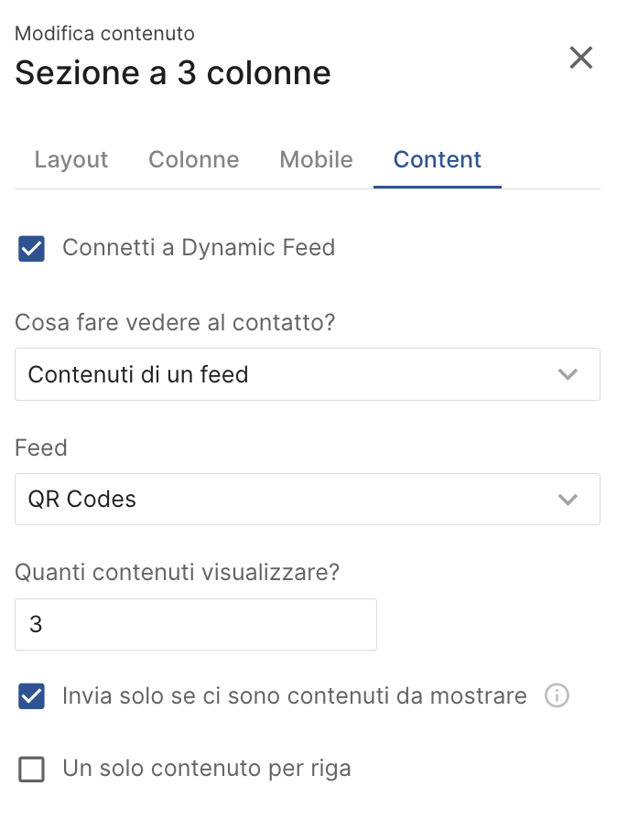
Task: Click the chevron in Cosa fare vedere dropdown
Action: [x=568, y=374]
